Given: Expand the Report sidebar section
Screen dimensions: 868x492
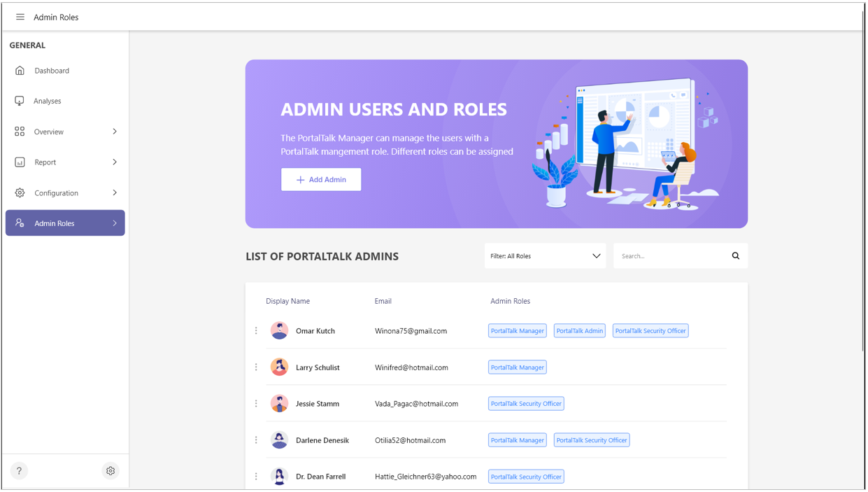Looking at the screenshot, I should click(115, 162).
